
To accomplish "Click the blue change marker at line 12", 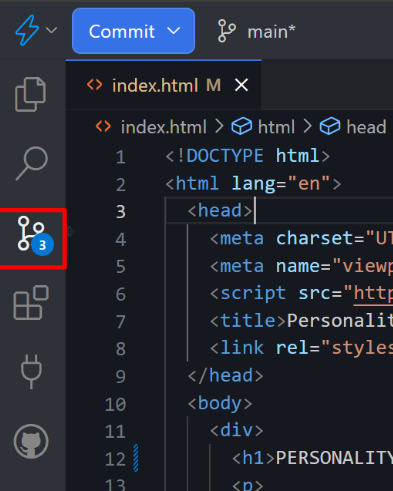I will [x=136, y=458].
